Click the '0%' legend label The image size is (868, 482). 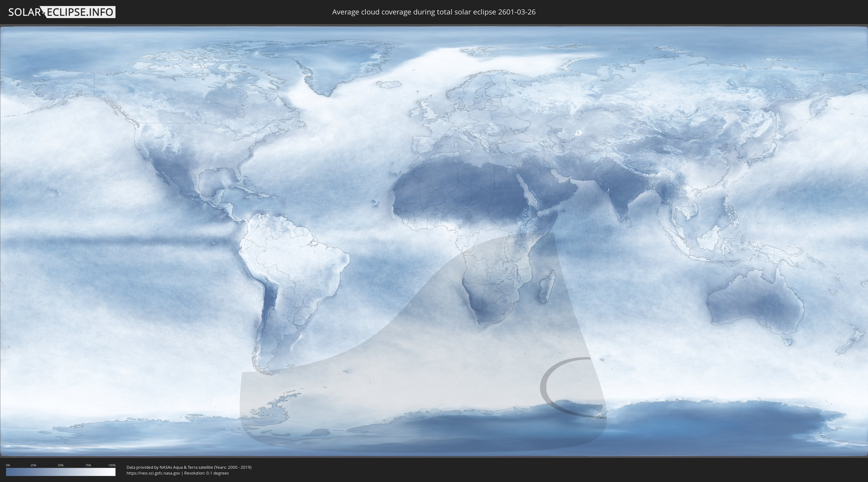(8, 465)
